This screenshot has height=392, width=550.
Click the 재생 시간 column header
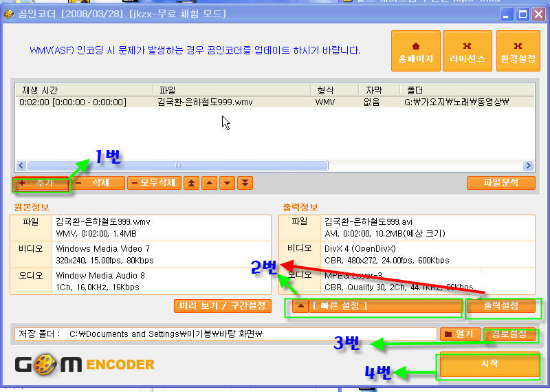click(84, 90)
